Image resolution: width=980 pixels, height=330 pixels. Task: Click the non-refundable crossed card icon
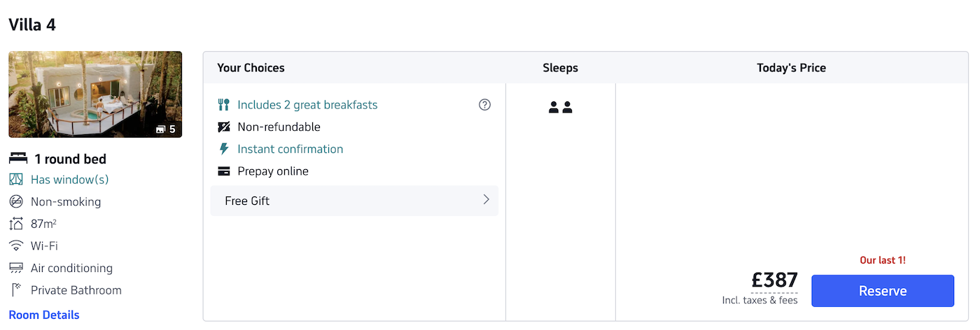pos(224,127)
